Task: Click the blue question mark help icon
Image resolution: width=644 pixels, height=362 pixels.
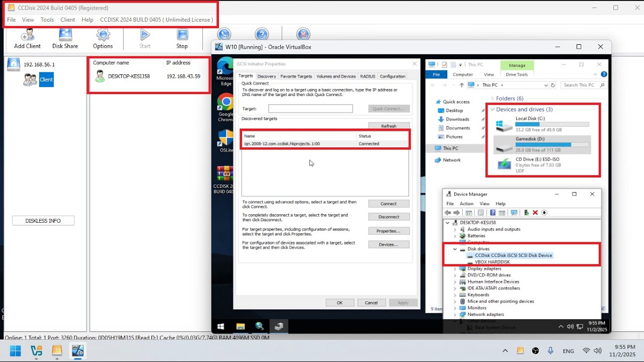Action: (262, 34)
